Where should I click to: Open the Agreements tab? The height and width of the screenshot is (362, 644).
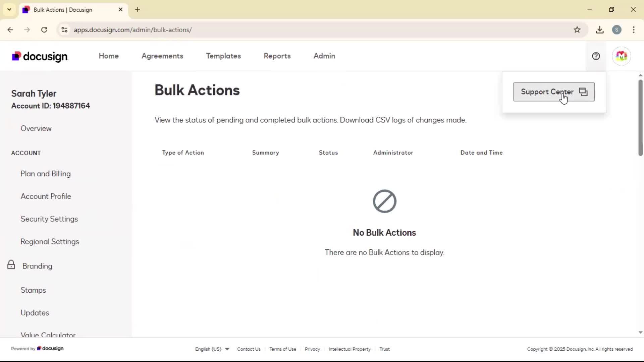point(162,56)
